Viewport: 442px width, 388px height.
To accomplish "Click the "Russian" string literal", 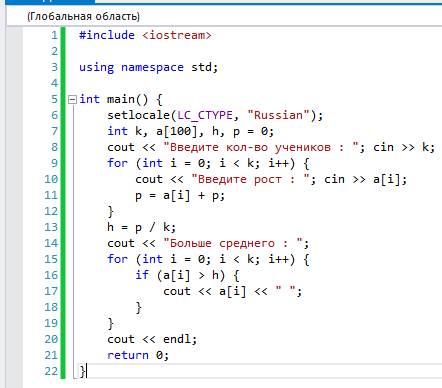I will pyautogui.click(x=279, y=115).
